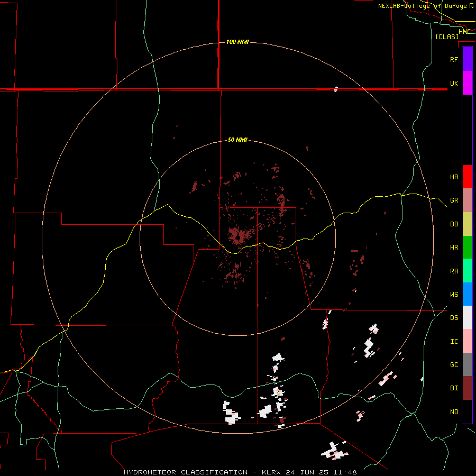Click the HR legend label
Image resolution: width=476 pixels, height=476 pixels.
coord(454,248)
